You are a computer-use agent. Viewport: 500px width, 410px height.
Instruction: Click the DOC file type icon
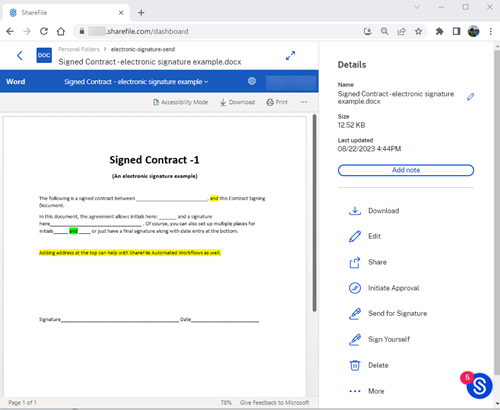44,55
